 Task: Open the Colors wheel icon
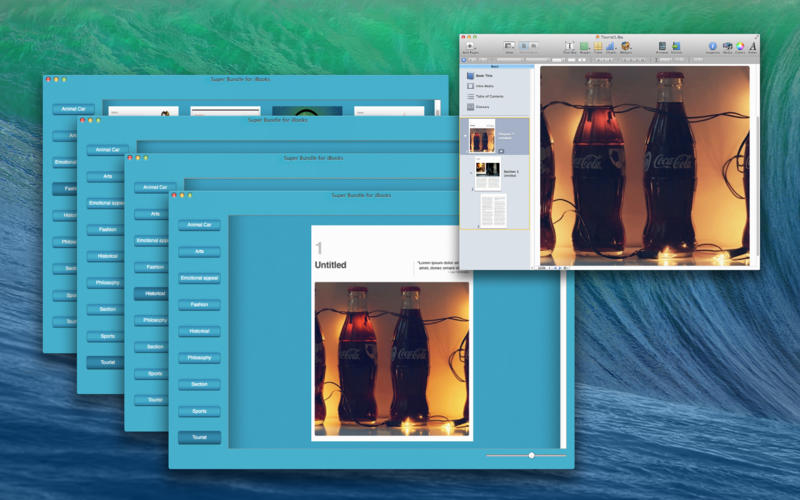pyautogui.click(x=740, y=46)
